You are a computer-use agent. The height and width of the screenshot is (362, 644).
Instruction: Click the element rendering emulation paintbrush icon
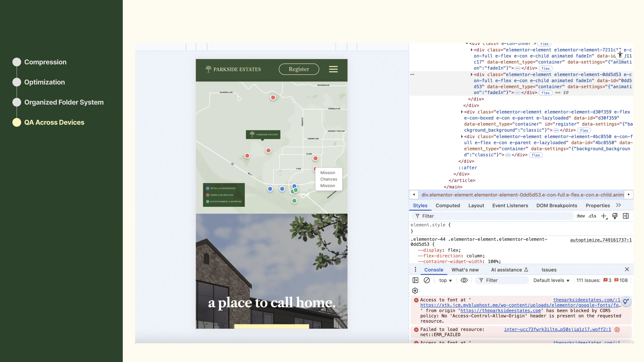[x=615, y=216]
